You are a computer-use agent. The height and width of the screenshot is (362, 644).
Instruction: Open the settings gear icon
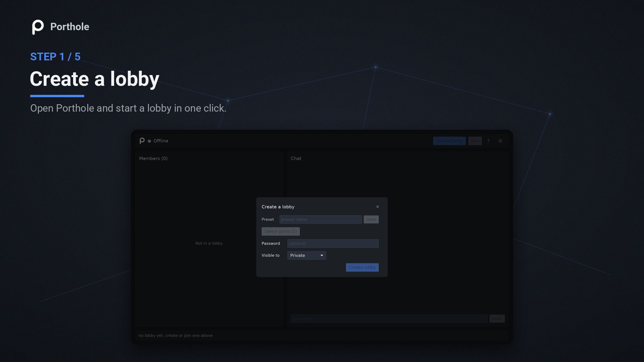[x=500, y=141]
